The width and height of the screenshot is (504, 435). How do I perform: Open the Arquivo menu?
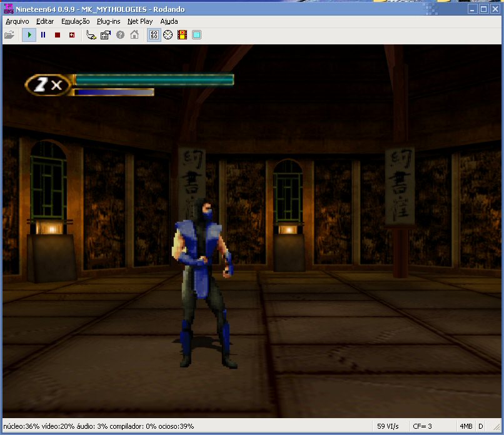point(18,21)
